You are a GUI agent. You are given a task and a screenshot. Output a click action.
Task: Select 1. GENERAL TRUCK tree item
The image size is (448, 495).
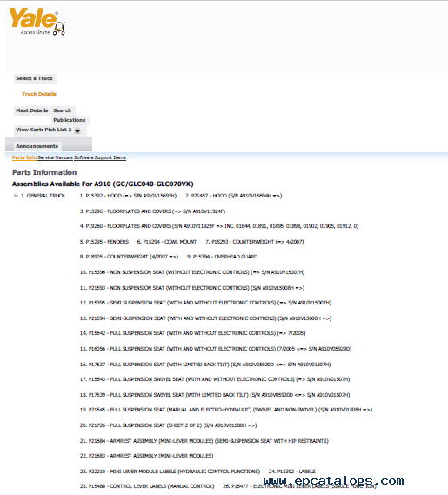[43, 196]
